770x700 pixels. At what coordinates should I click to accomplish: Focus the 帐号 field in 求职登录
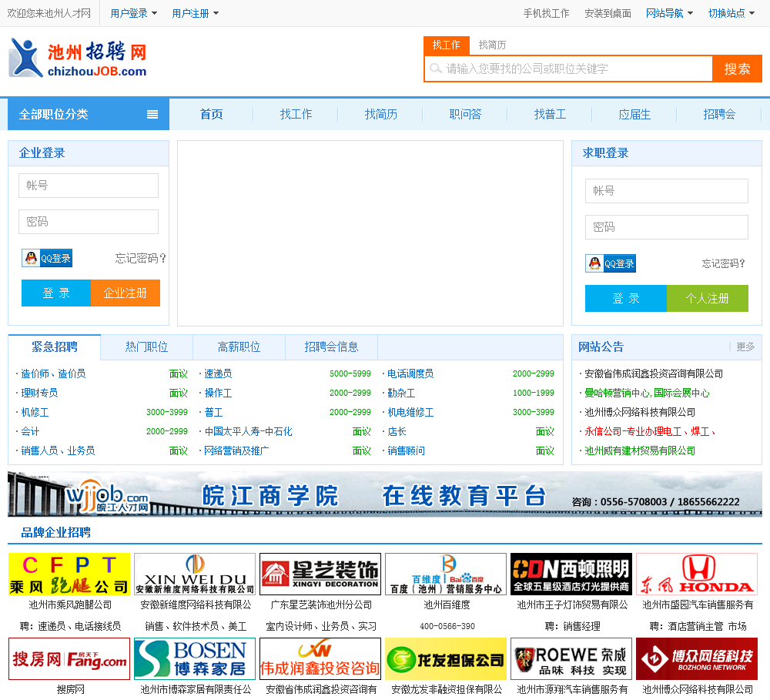tap(666, 191)
